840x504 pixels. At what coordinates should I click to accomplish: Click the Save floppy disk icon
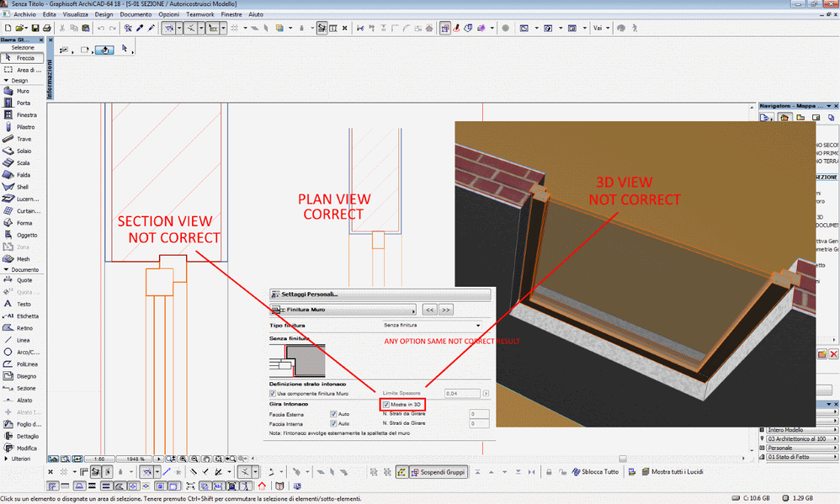tap(35, 28)
